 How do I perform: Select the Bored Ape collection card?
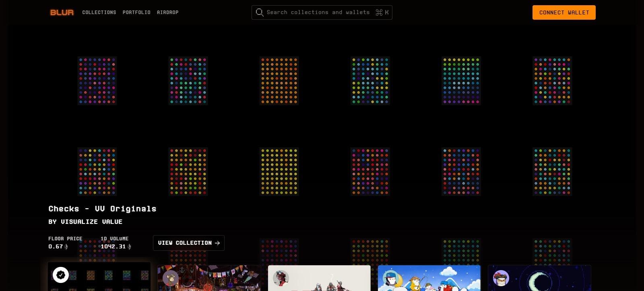(209, 278)
